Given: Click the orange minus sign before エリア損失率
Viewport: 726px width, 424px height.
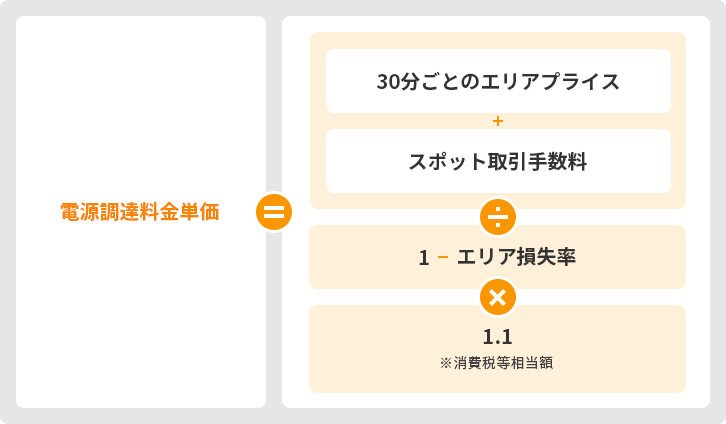Looking at the screenshot, I should pyautogui.click(x=442, y=257).
